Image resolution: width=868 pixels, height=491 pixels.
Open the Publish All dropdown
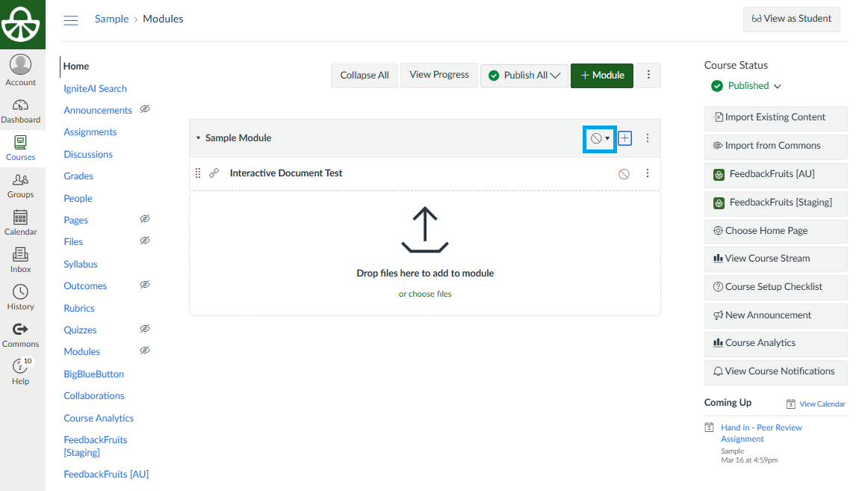[x=524, y=75]
